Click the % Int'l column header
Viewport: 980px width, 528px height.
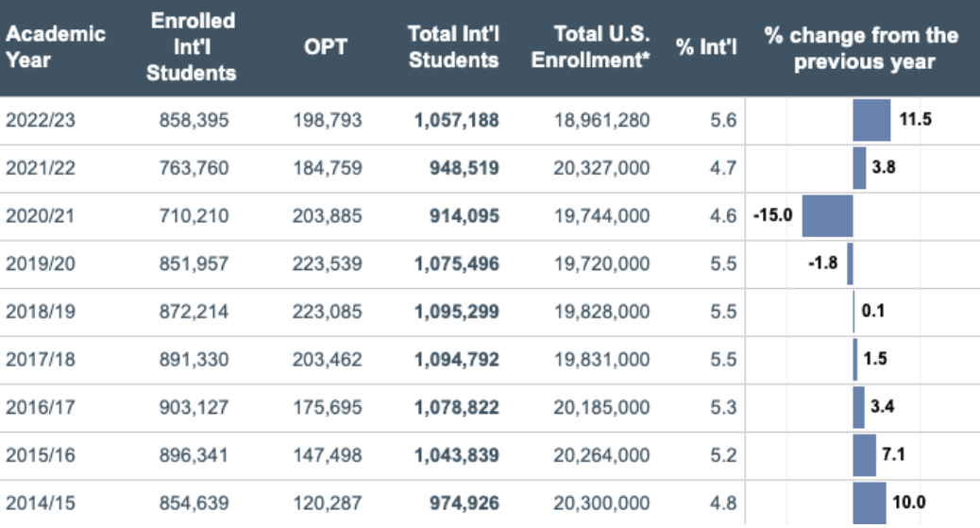pos(706,47)
